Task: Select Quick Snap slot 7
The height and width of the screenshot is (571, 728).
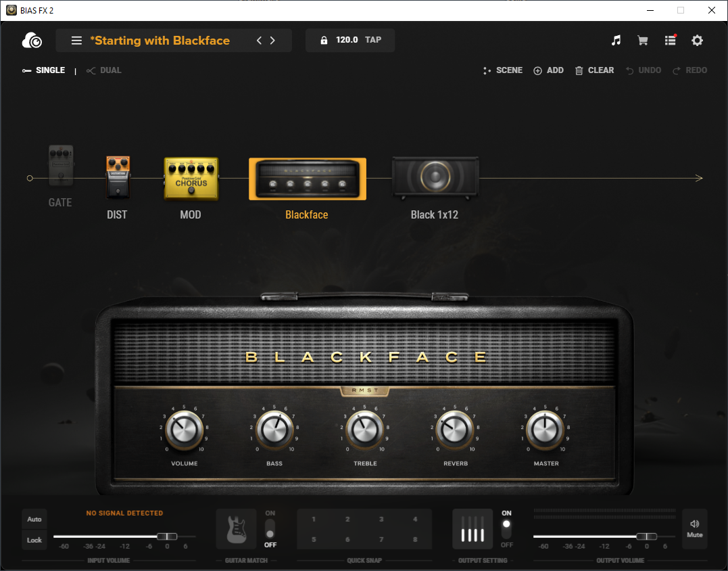Action: click(381, 539)
